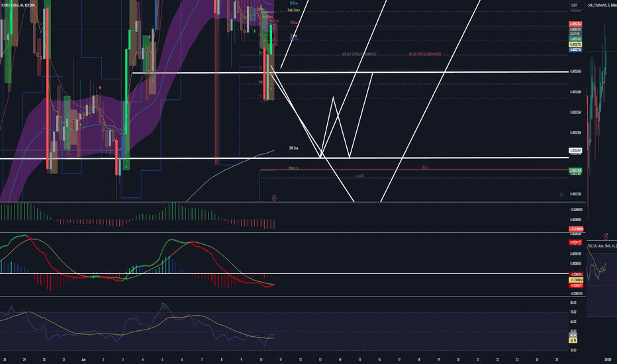Open the RSI indicator legend on SOL chart
This screenshot has height=364, width=617.
(x=602, y=246)
